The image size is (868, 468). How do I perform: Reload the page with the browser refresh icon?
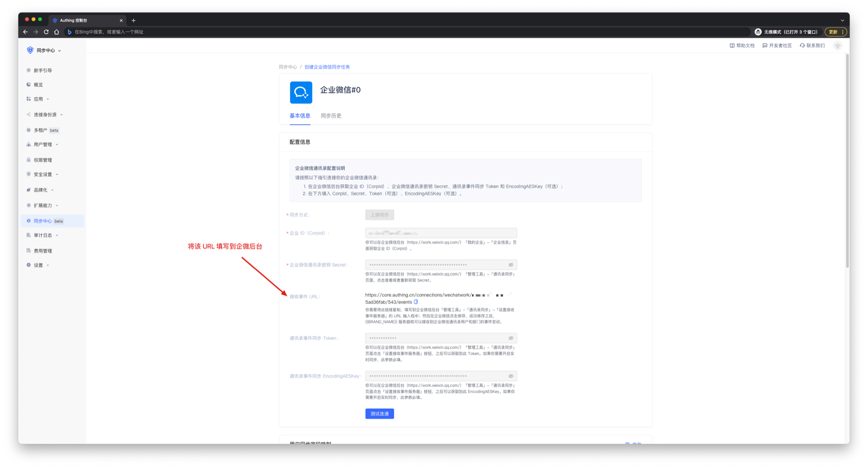click(x=46, y=32)
